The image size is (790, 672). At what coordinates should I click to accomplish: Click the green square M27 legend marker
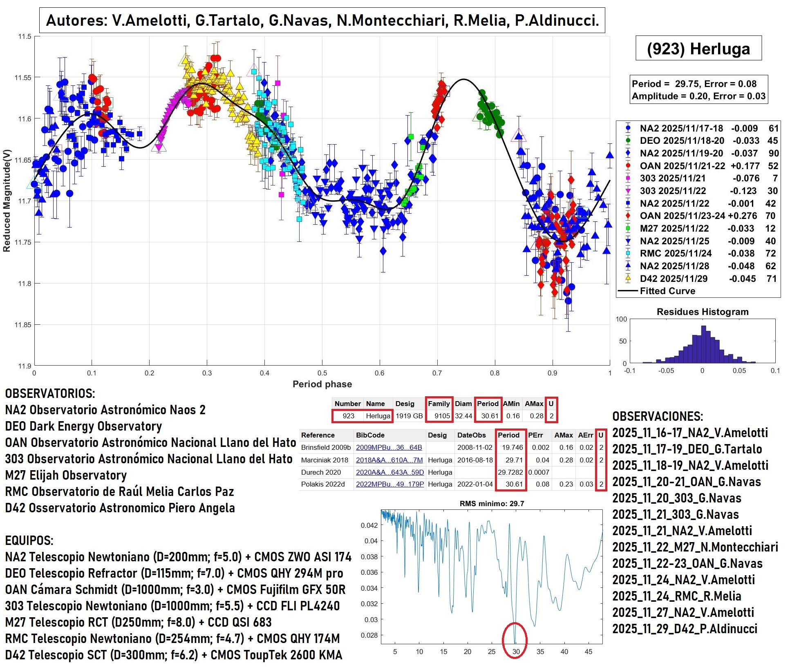[x=628, y=228]
